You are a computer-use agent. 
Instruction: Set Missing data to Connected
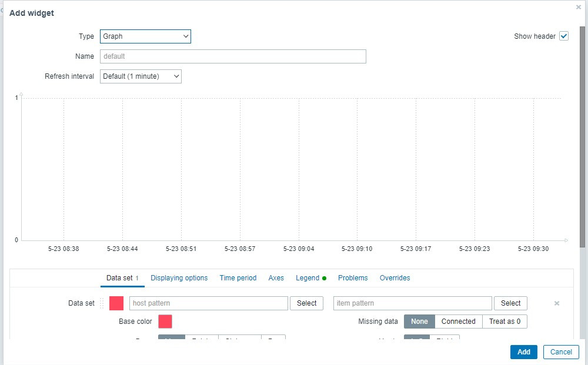point(458,322)
